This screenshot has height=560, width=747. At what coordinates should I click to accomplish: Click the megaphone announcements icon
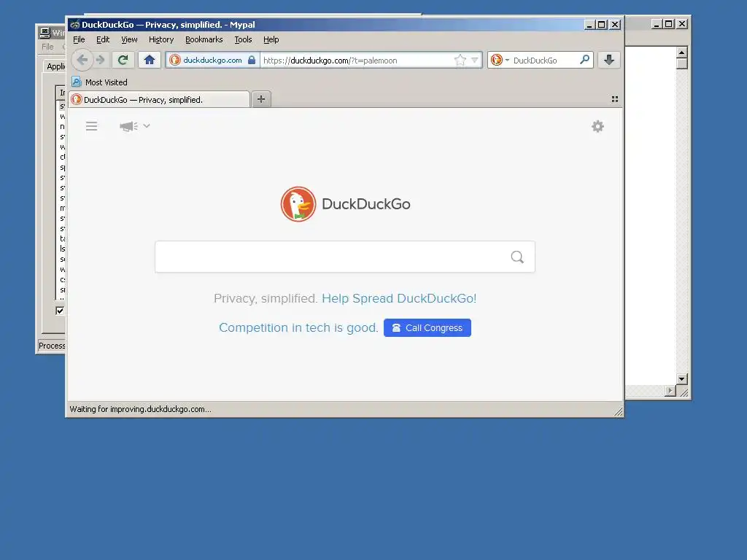click(128, 126)
